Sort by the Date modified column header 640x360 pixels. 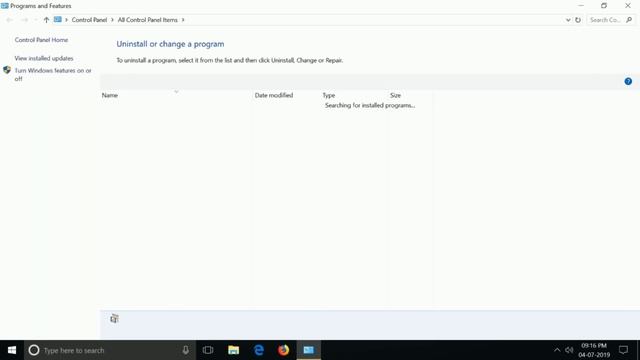[x=274, y=95]
